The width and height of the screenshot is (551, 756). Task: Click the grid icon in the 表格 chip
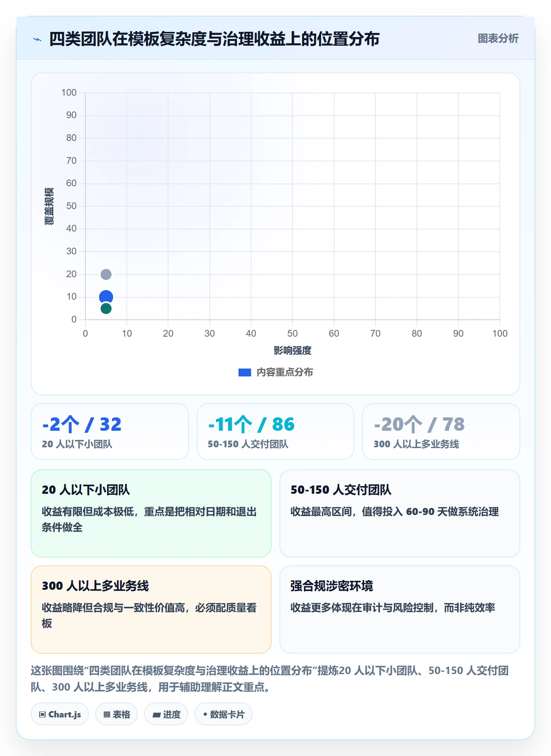click(x=107, y=715)
